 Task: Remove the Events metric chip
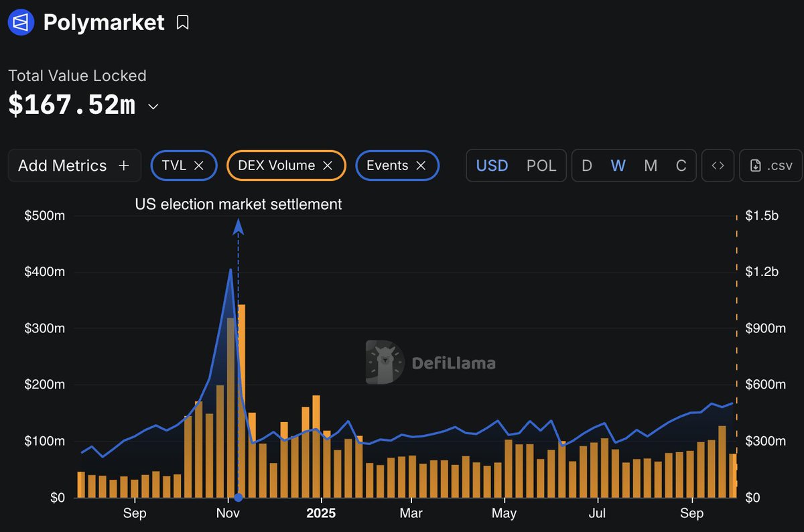(x=421, y=165)
